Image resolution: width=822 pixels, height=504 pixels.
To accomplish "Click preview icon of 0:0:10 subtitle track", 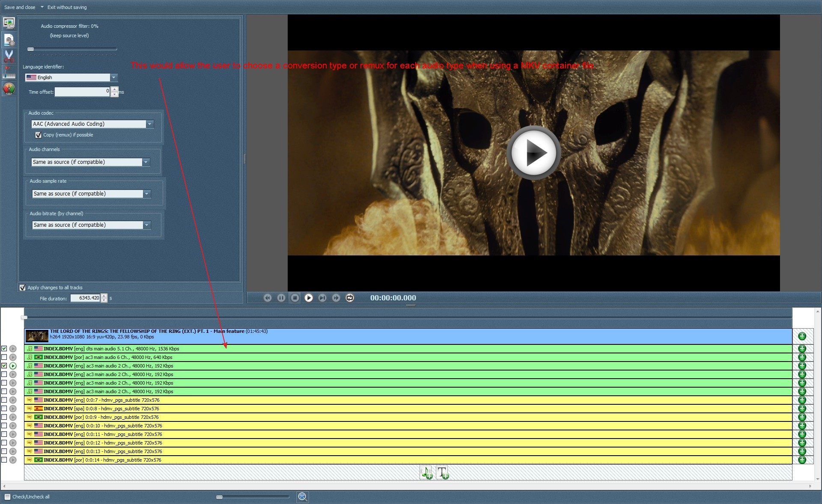I will click(13, 426).
